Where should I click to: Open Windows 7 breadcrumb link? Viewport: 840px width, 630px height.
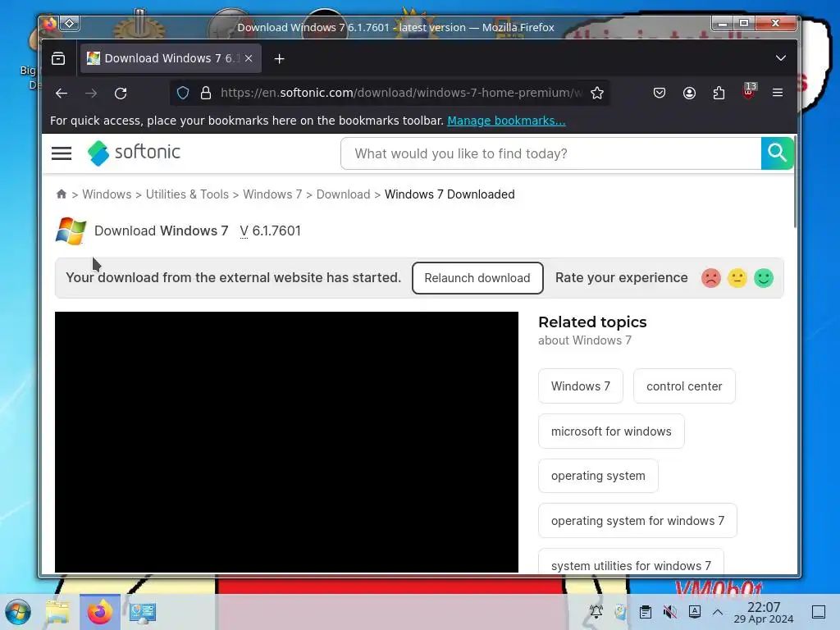272,194
